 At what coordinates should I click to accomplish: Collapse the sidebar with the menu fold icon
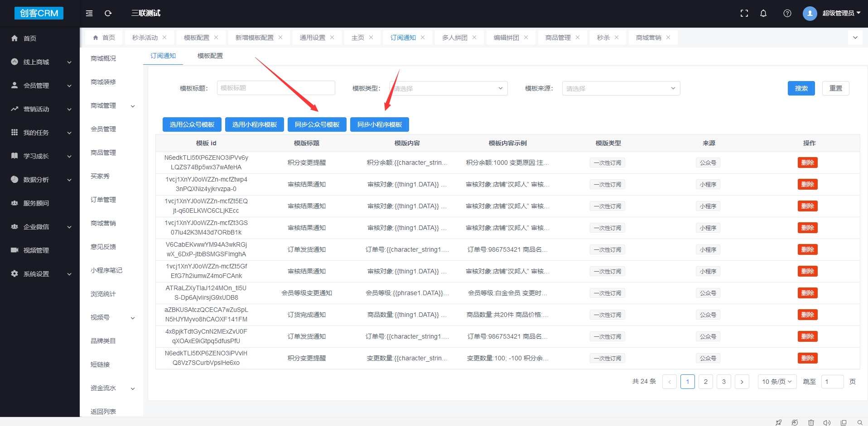(89, 13)
